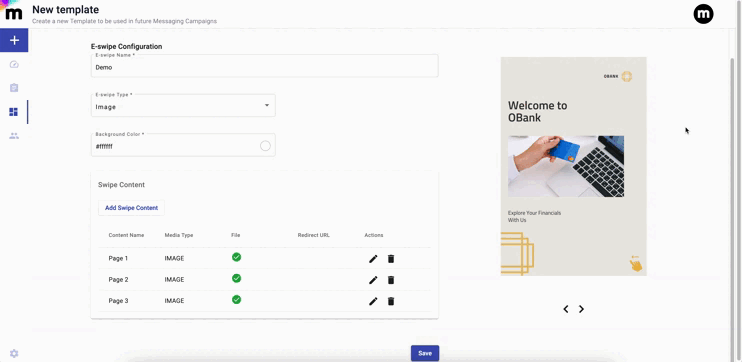Edit Page 1 with pencil icon
Viewport: 742px width, 362px height.
tap(373, 259)
